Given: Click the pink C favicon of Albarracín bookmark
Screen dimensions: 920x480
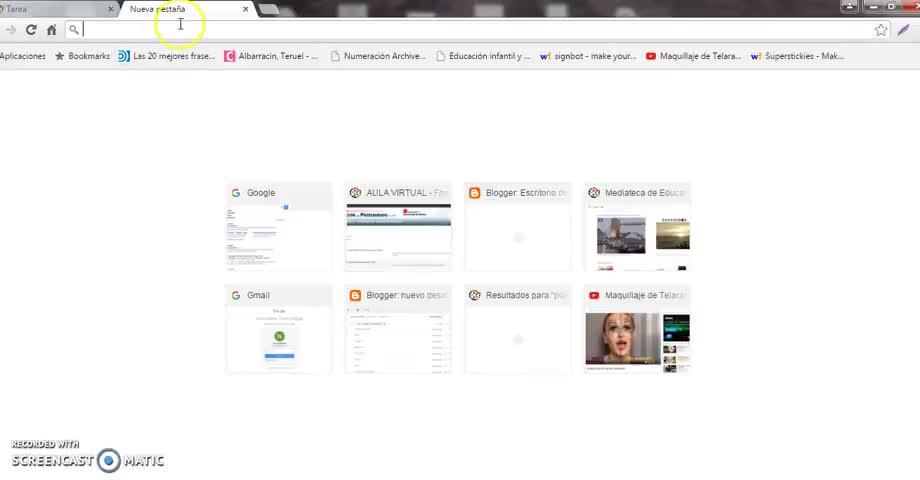Looking at the screenshot, I should (229, 56).
